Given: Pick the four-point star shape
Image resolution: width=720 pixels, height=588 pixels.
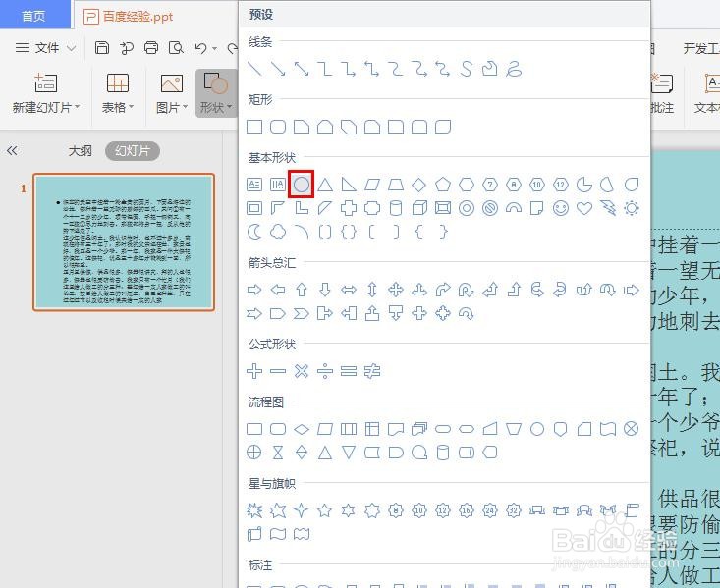Looking at the screenshot, I should coord(302,510).
